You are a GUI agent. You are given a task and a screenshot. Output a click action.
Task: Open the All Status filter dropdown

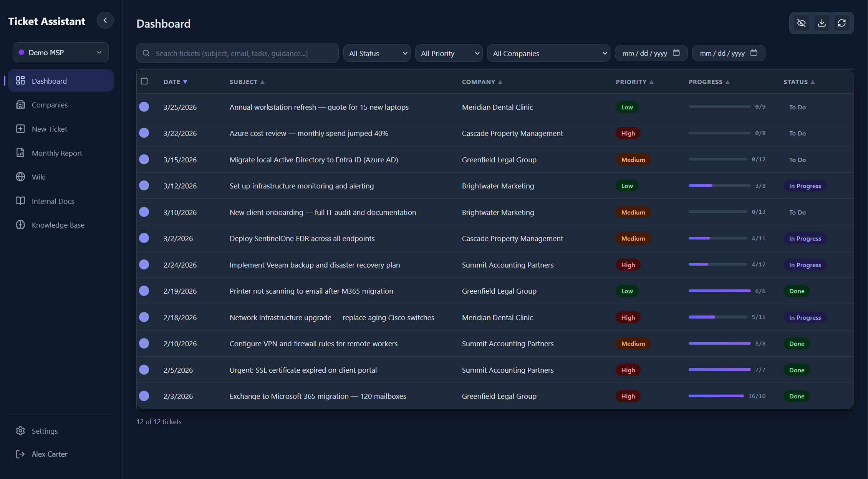pyautogui.click(x=377, y=53)
